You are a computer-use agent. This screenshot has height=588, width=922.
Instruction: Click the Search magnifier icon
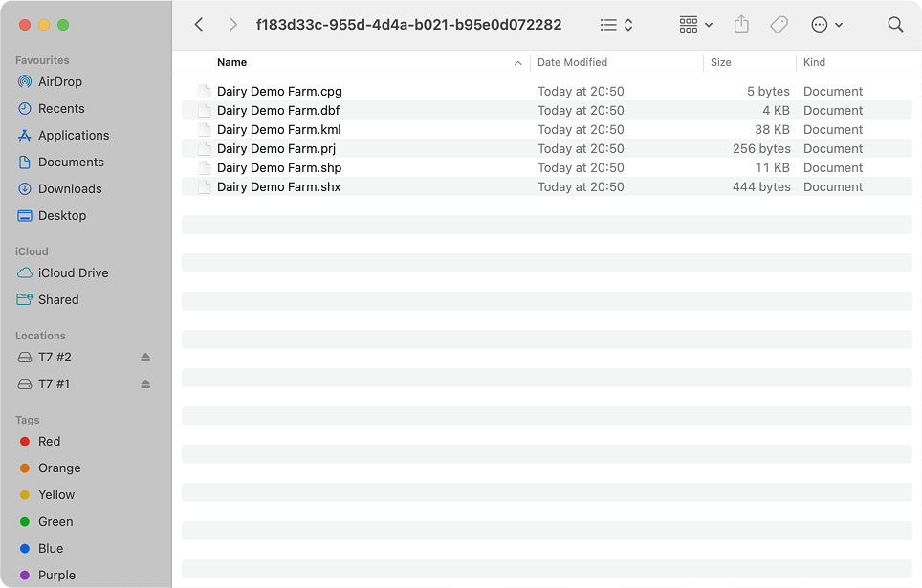coord(895,25)
